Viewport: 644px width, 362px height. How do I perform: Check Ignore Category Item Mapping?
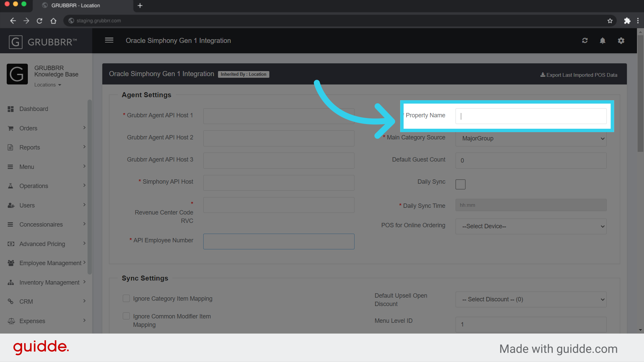126,298
